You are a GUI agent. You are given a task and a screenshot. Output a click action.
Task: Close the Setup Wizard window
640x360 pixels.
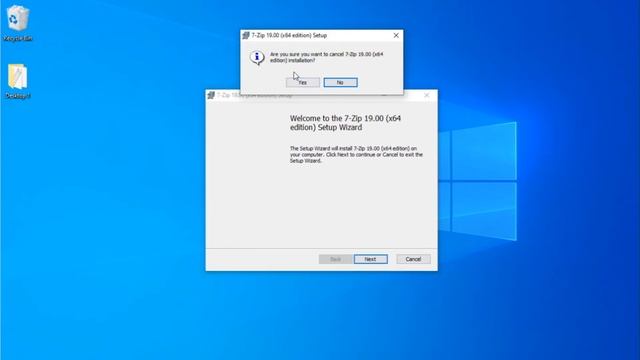427,95
